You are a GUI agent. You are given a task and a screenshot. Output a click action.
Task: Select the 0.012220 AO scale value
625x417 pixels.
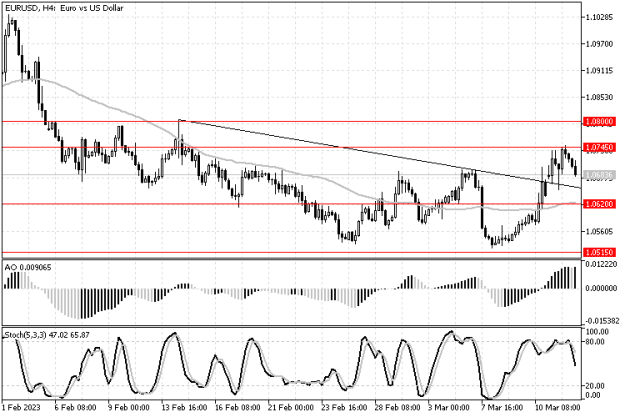coord(601,264)
